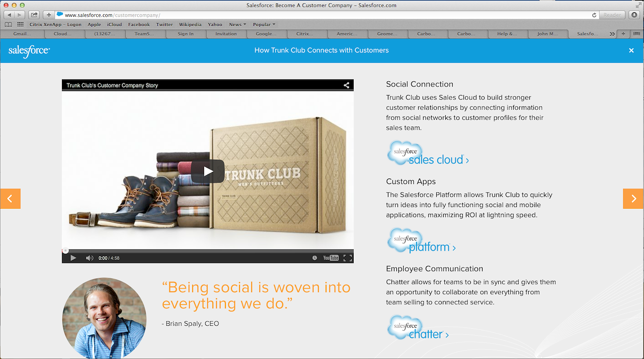The width and height of the screenshot is (644, 359).
Task: Expand the News bookmarks dropdown
Action: 237,25
